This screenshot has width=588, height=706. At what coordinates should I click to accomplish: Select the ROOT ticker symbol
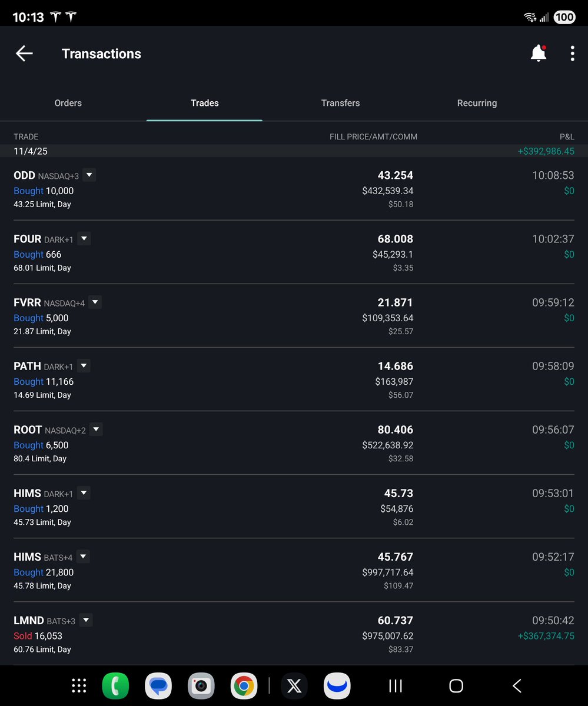pos(28,429)
